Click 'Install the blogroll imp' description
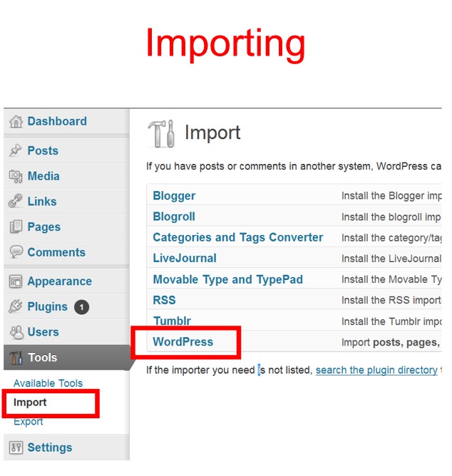 (x=391, y=217)
